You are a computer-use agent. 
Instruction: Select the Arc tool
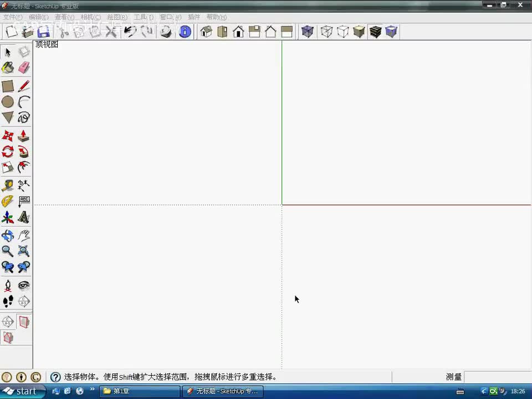click(x=24, y=102)
